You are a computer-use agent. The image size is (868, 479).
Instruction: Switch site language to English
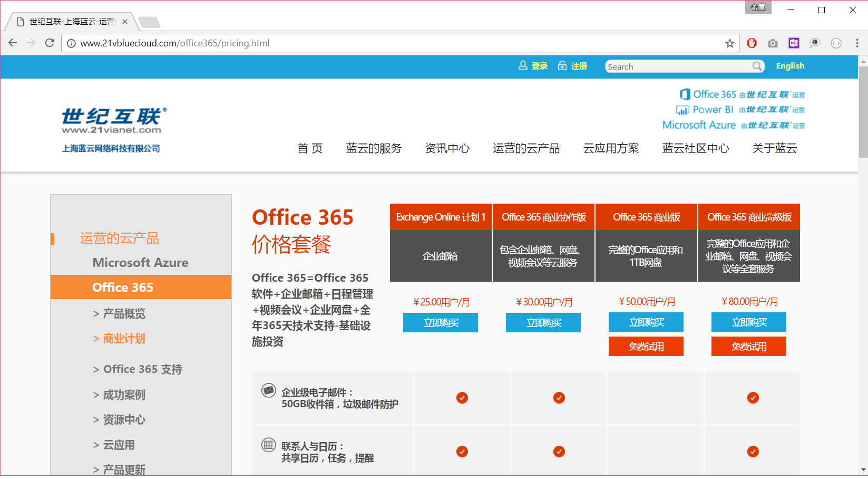coord(790,66)
